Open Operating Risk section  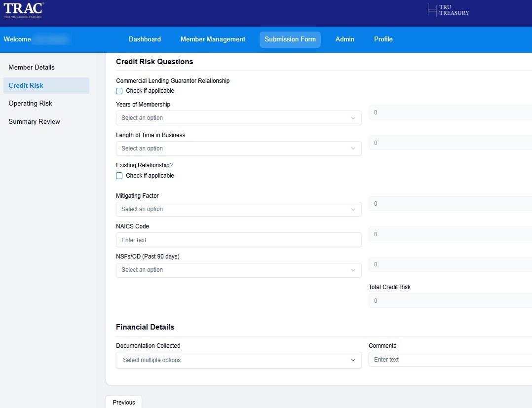coord(46,104)
